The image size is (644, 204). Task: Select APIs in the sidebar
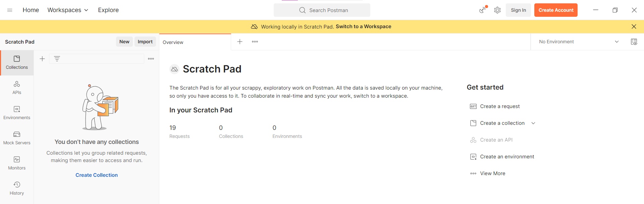[17, 88]
